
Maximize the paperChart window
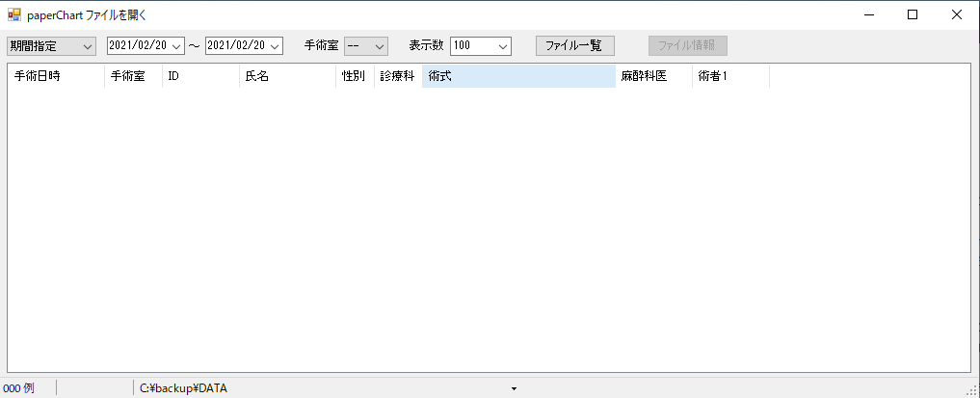click(912, 14)
